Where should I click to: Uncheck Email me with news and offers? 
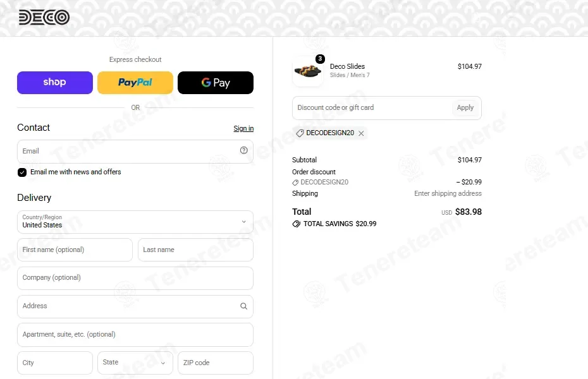22,172
